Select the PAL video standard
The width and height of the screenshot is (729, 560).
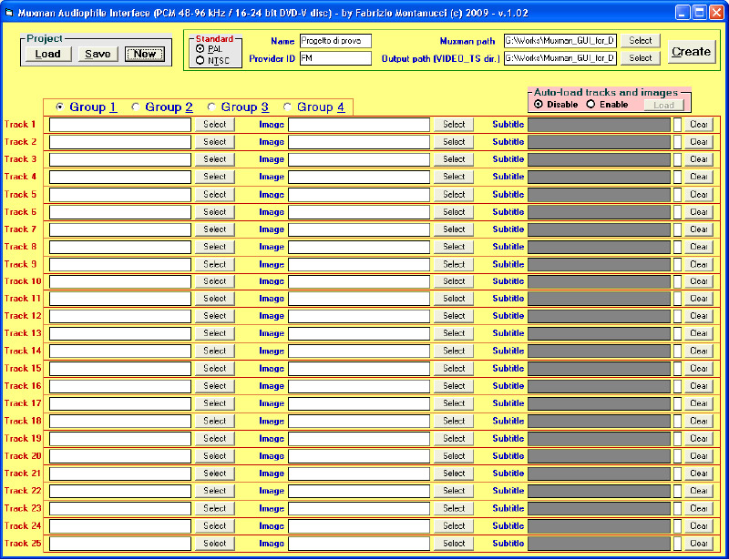(200, 49)
